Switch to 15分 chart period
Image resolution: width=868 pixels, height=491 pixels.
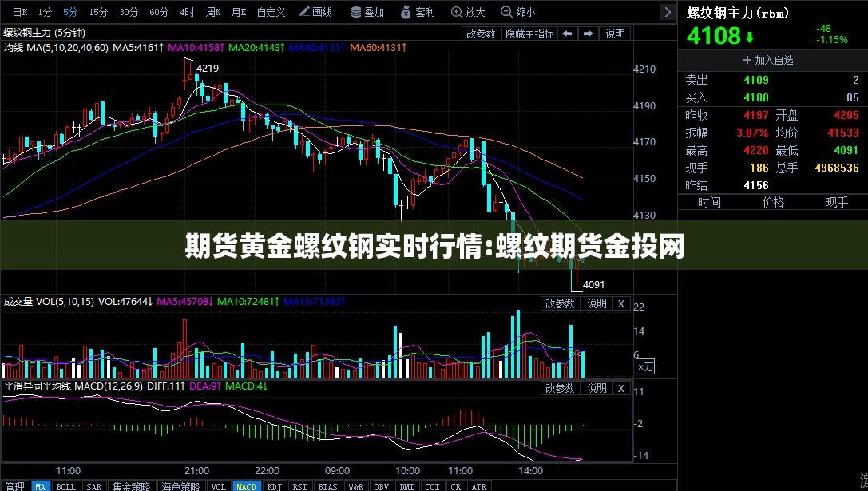click(98, 12)
